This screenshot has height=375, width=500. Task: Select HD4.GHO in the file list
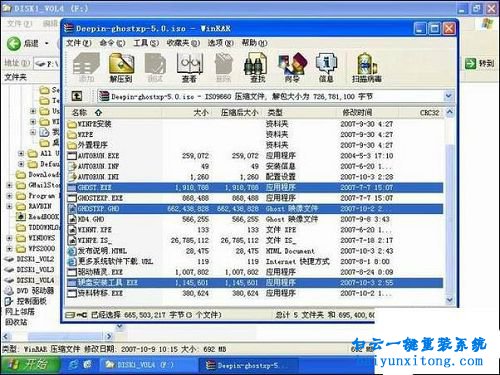point(255,219)
